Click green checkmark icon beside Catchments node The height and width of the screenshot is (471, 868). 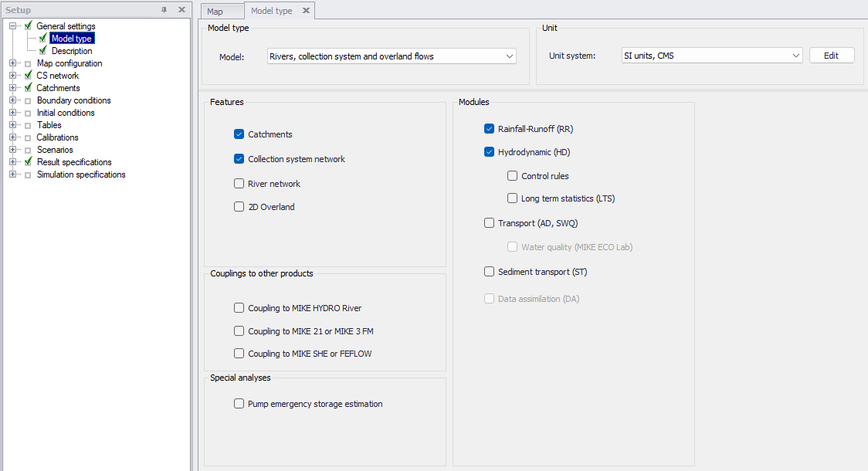click(29, 87)
